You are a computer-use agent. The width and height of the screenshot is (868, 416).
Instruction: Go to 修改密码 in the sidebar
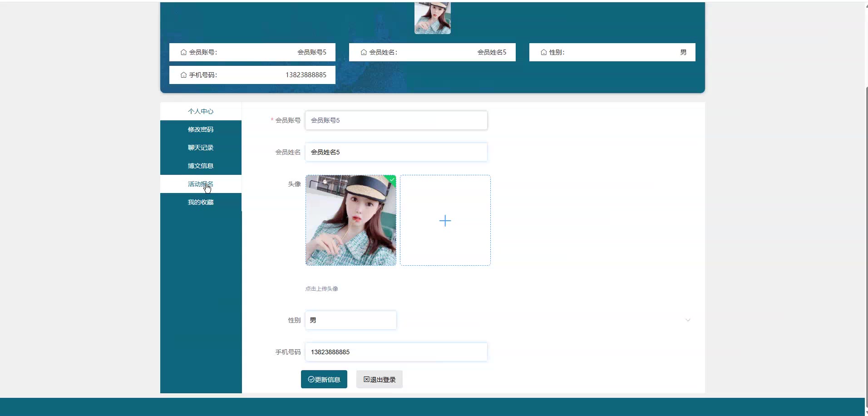pos(201,129)
